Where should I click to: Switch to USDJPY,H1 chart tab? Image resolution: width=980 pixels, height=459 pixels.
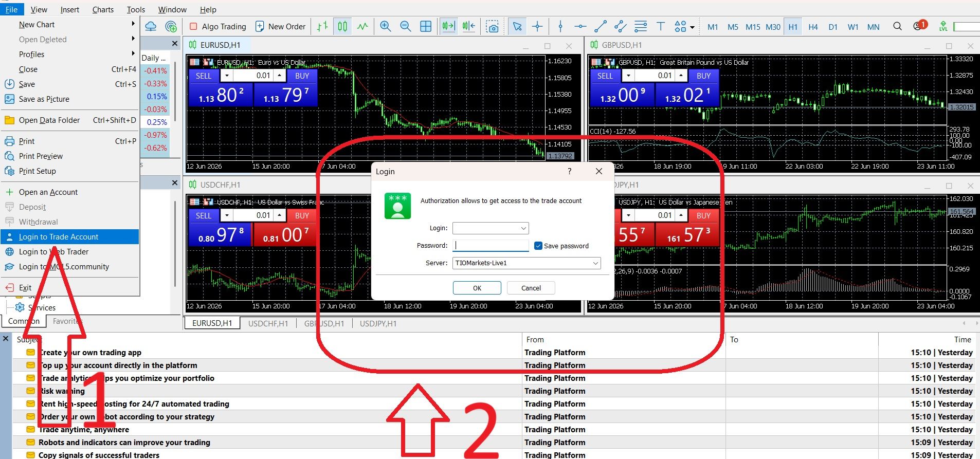(x=378, y=323)
